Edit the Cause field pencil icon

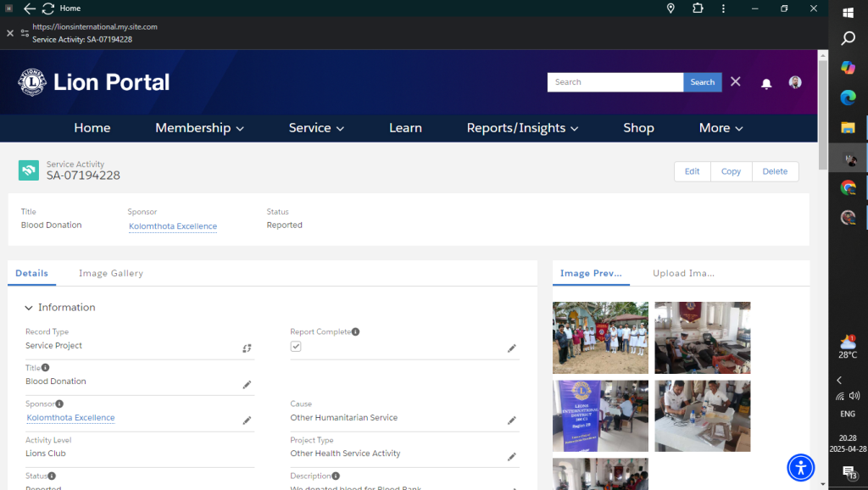[x=511, y=420]
